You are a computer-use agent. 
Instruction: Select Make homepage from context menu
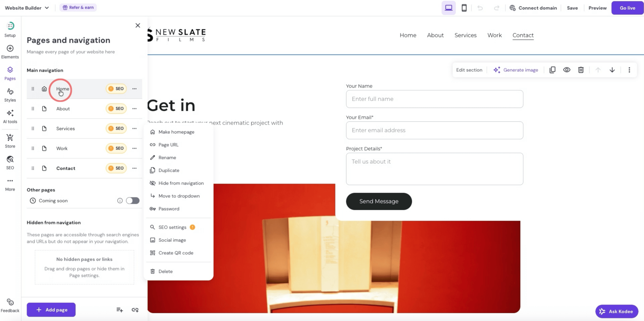[x=176, y=132]
